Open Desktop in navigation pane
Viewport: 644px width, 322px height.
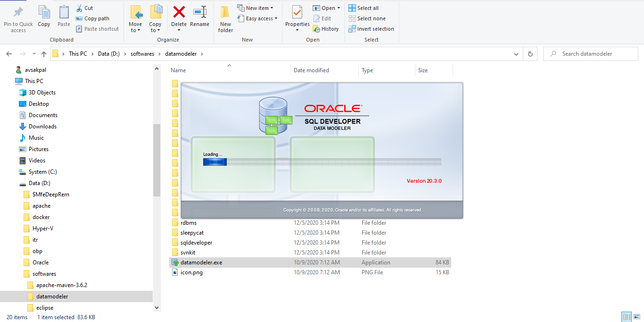[x=39, y=104]
